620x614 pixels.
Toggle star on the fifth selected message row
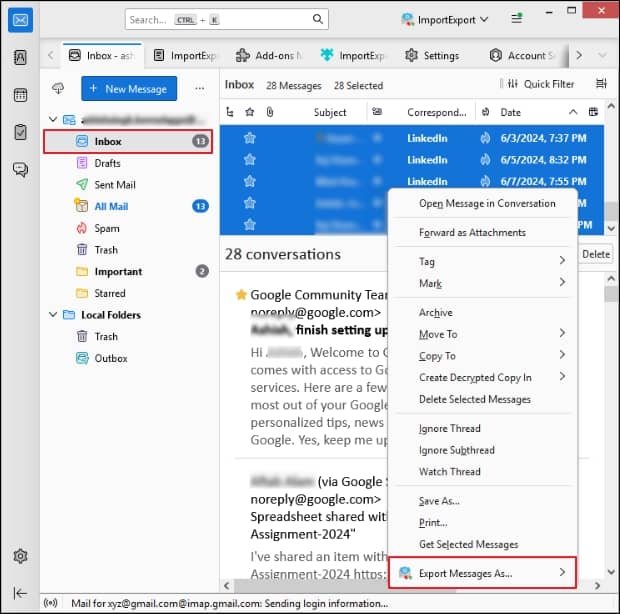pos(250,225)
